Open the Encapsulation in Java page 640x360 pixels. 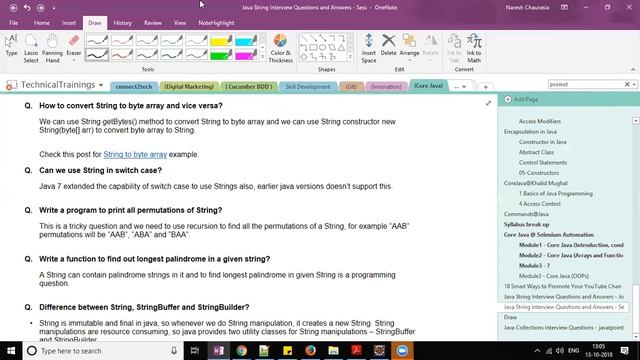click(530, 131)
